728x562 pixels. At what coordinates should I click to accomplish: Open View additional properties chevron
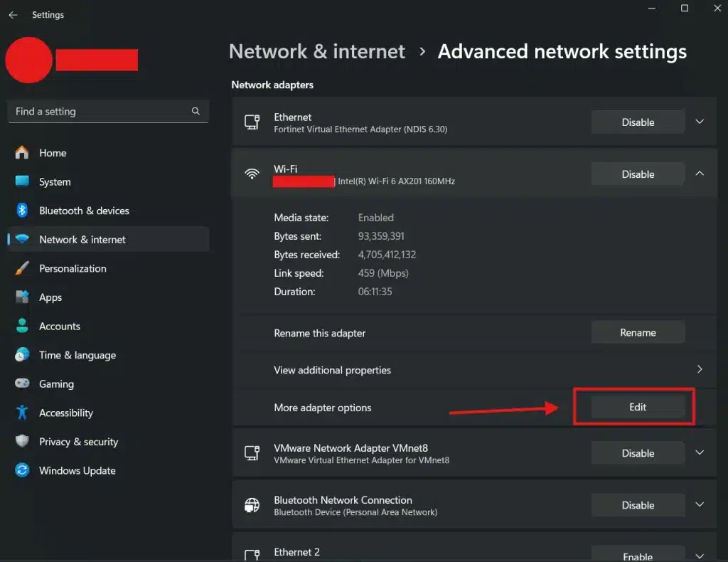pyautogui.click(x=700, y=369)
